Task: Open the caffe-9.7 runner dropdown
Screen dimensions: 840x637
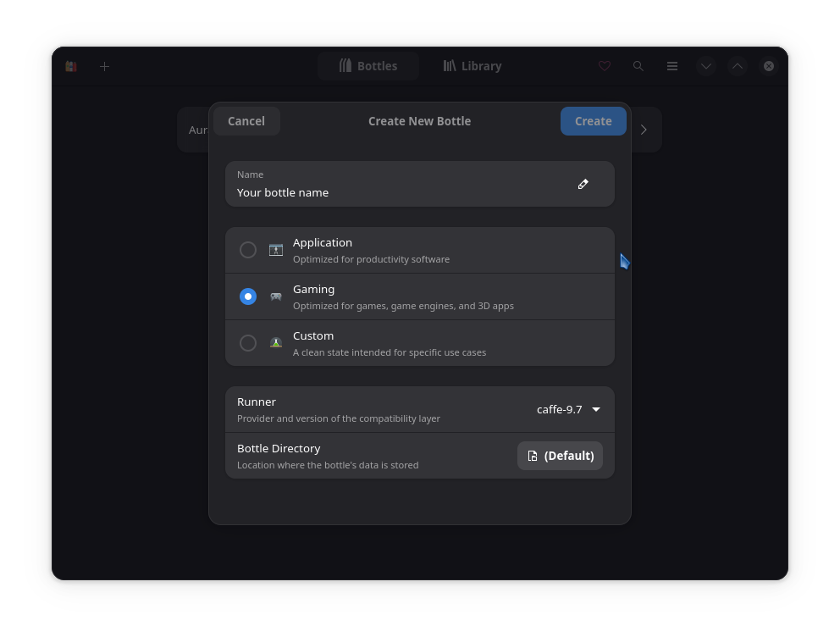Action: 568,410
